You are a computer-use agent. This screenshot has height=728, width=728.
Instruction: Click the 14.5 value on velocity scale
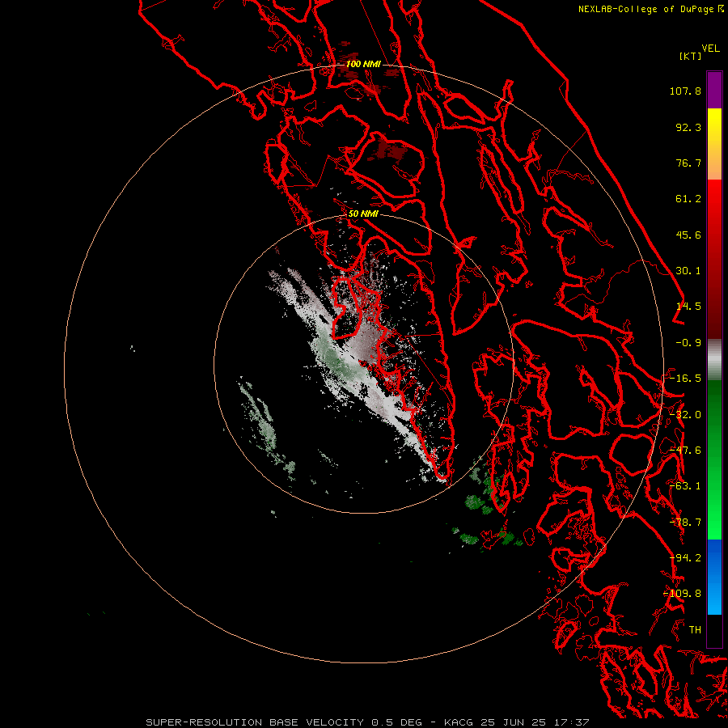[x=688, y=307]
